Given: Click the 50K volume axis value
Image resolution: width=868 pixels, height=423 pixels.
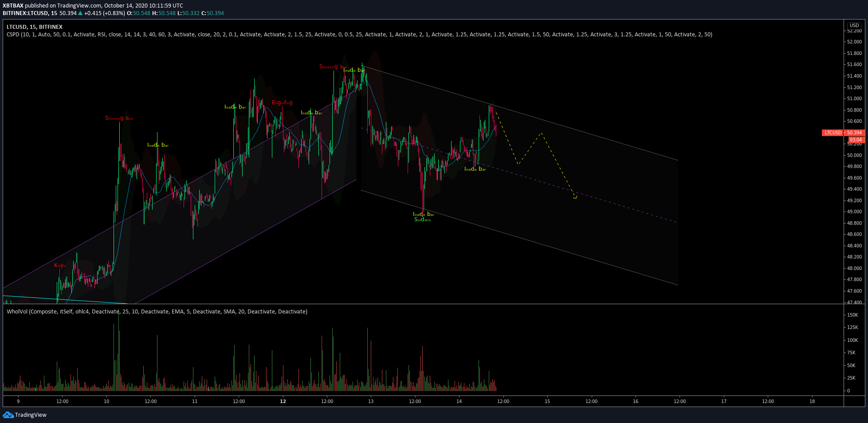Looking at the screenshot, I should coord(851,365).
